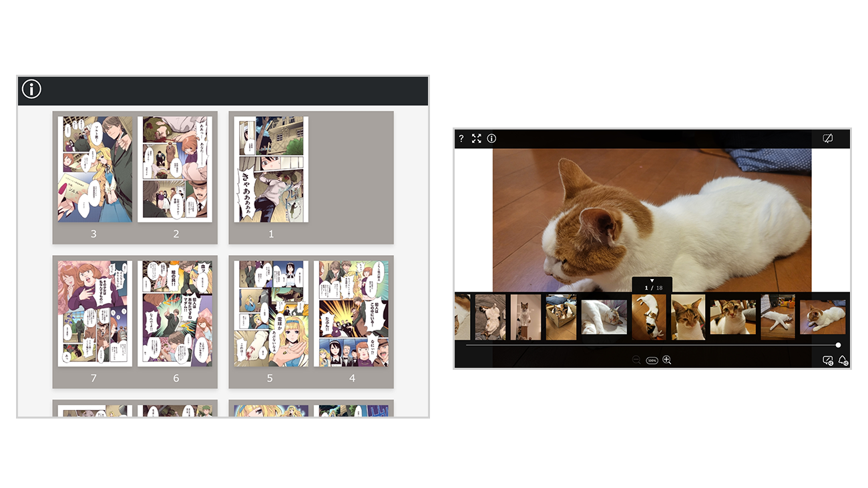The width and height of the screenshot is (868, 488).
Task: Jump to manga page 4 thumbnail
Action: (351, 314)
